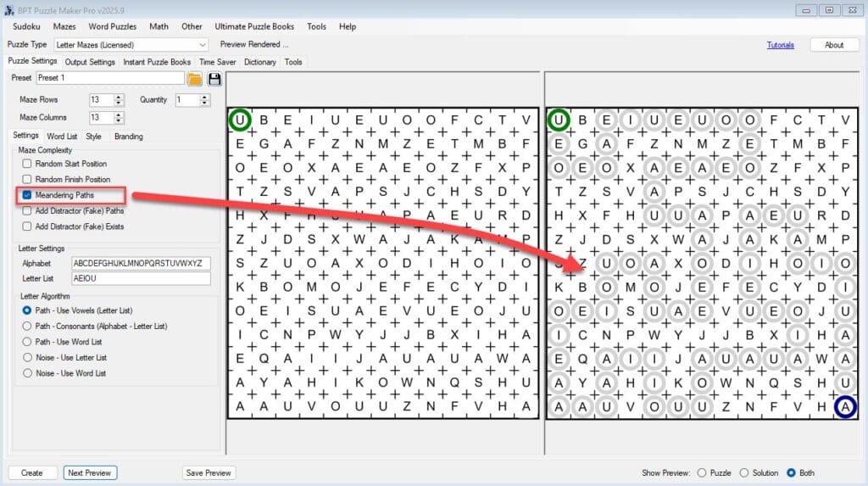
Task: Enable Add Distractor (Fake) Paths
Action: pyautogui.click(x=26, y=210)
